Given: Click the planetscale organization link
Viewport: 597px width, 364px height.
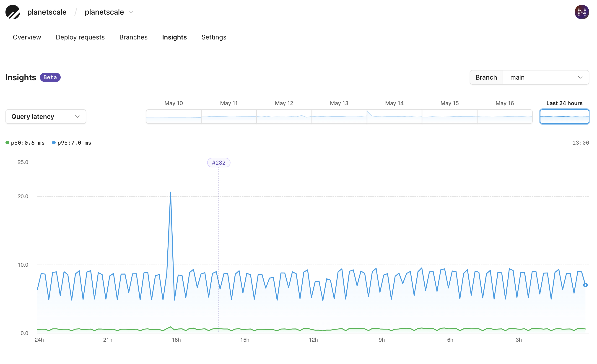Looking at the screenshot, I should pyautogui.click(x=47, y=12).
